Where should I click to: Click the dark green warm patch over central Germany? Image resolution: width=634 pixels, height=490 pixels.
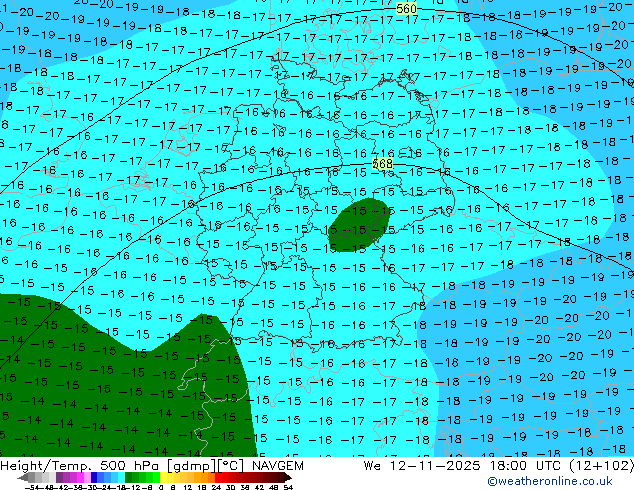point(359,225)
